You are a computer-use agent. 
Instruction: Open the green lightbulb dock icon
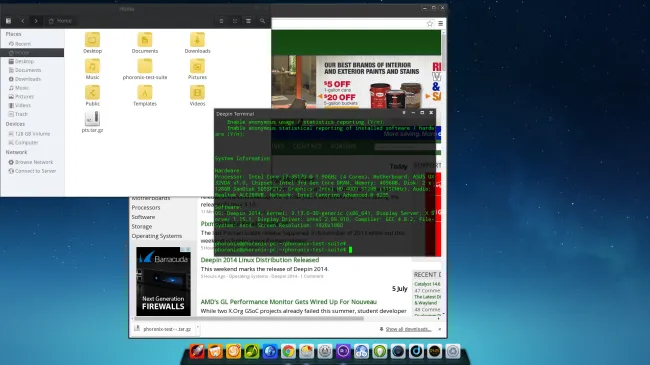tap(379, 351)
